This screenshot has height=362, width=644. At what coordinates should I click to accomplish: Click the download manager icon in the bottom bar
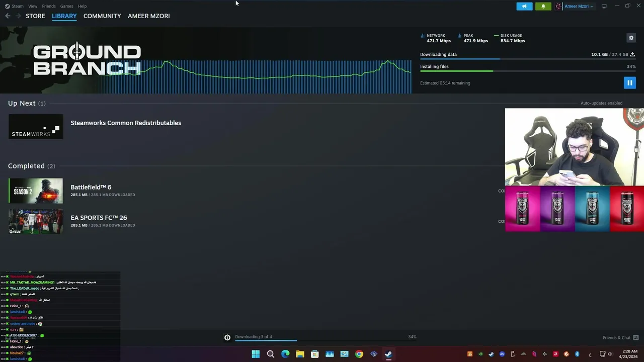227,337
